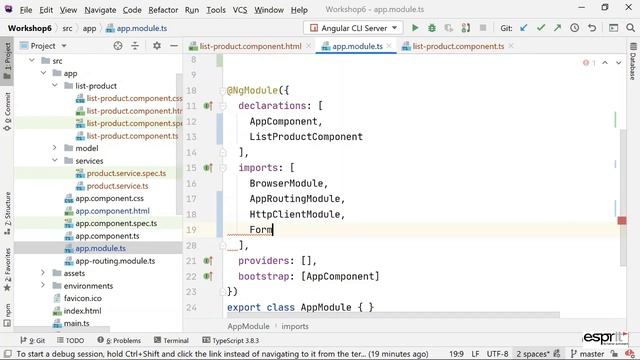Click the master branch widget

[x=587, y=354]
